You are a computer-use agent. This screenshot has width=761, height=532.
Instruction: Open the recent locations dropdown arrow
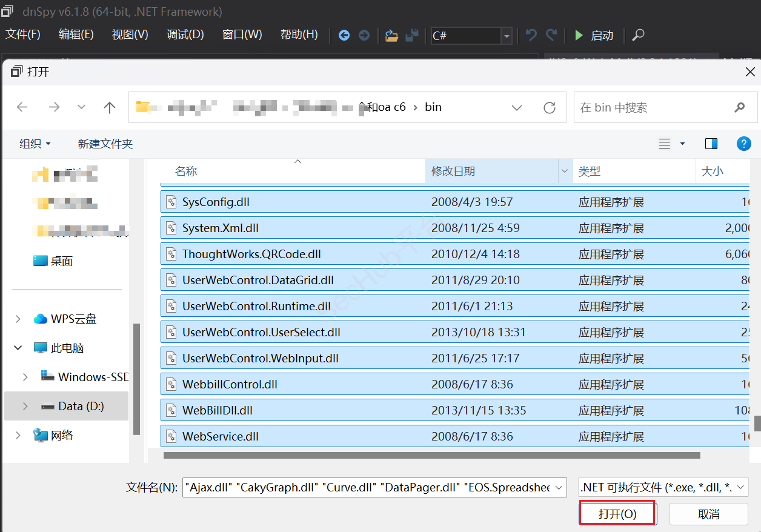(81, 107)
